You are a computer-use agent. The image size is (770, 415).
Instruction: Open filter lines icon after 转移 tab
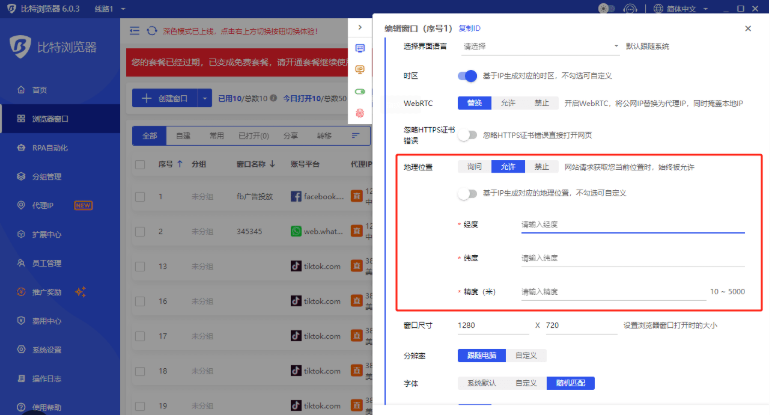coord(356,136)
